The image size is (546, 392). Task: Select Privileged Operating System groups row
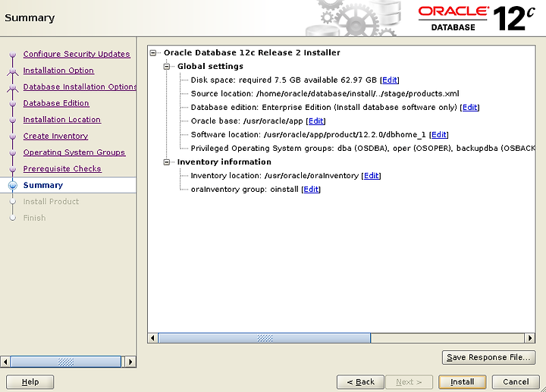pyautogui.click(x=362, y=149)
